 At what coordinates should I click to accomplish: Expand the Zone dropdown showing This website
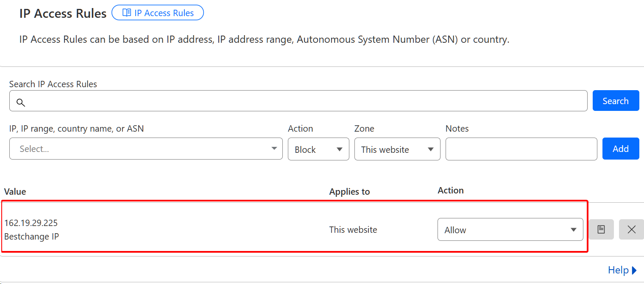(397, 149)
